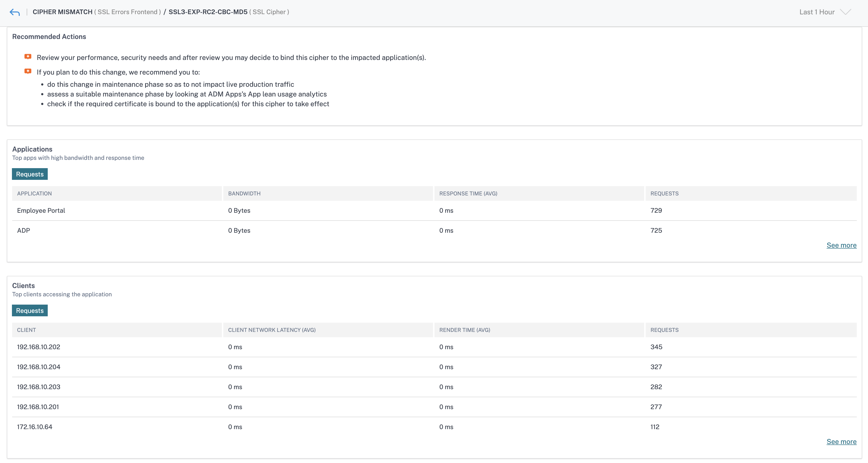This screenshot has height=463, width=868.
Task: Click the orange icon beside 'If you plan'
Action: click(28, 71)
